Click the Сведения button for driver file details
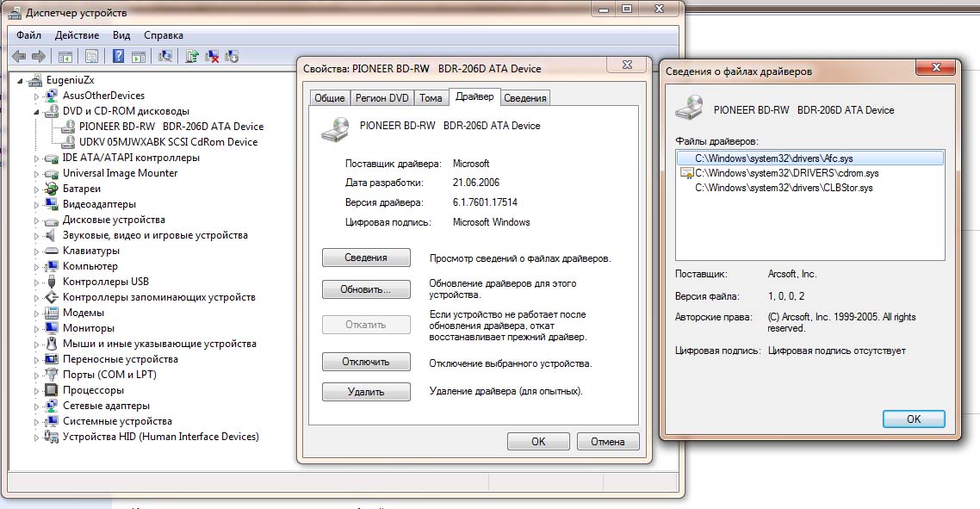Screen dimensions: 980x509 pyautogui.click(x=366, y=258)
